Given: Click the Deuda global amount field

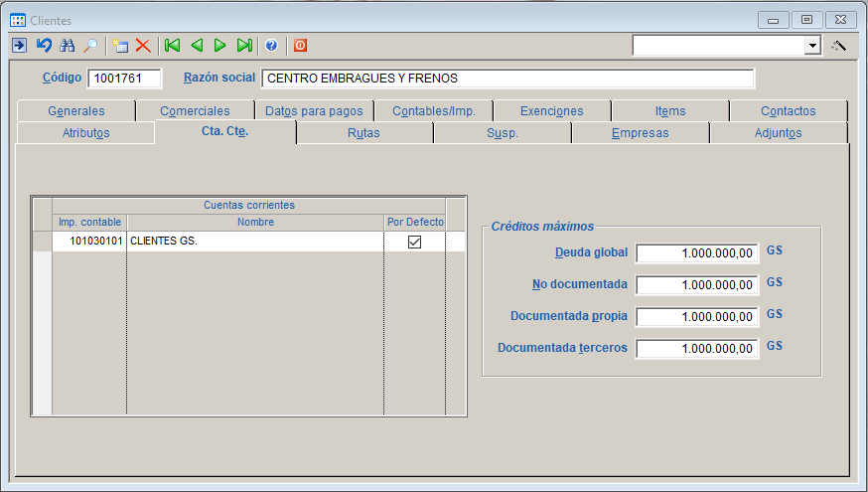Looking at the screenshot, I should tap(697, 253).
